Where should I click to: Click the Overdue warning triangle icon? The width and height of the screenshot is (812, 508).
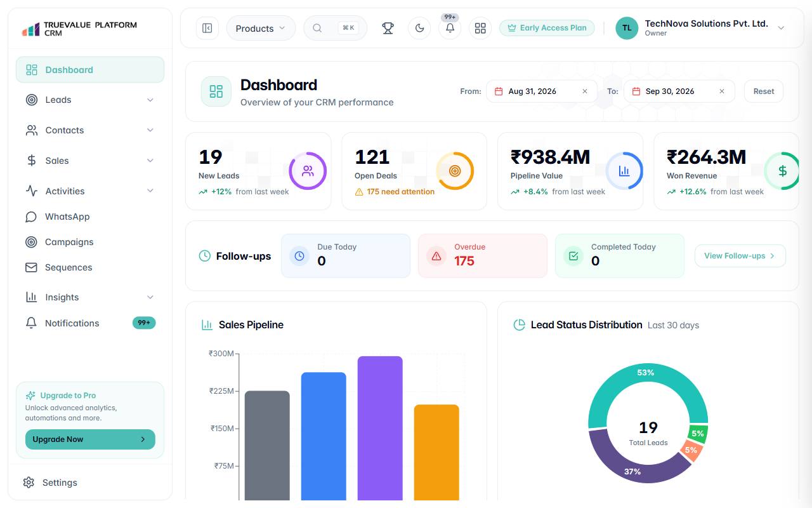[436, 256]
